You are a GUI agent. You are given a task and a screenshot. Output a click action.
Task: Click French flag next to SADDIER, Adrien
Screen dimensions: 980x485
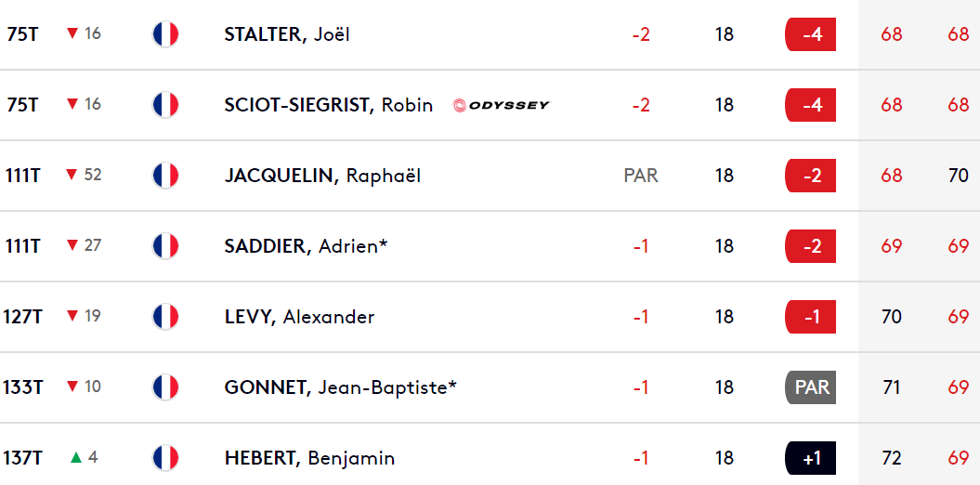pyautogui.click(x=165, y=245)
